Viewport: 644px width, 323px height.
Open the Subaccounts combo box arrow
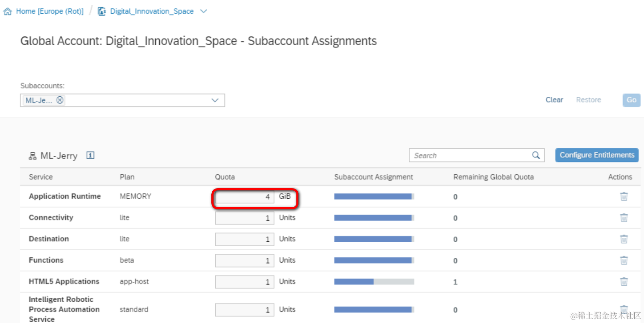215,100
